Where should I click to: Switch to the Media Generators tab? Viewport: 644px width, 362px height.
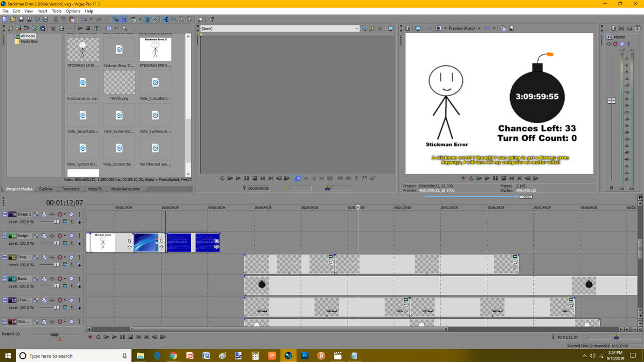click(126, 189)
